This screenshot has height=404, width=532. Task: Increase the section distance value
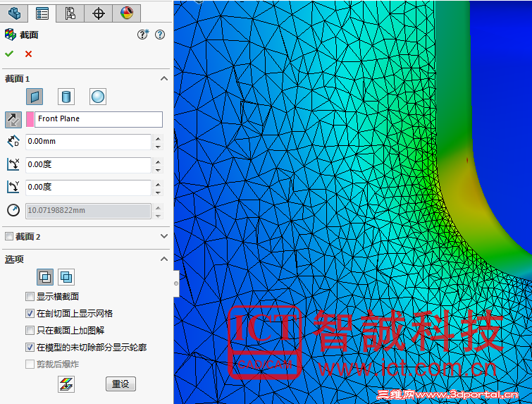coord(158,138)
